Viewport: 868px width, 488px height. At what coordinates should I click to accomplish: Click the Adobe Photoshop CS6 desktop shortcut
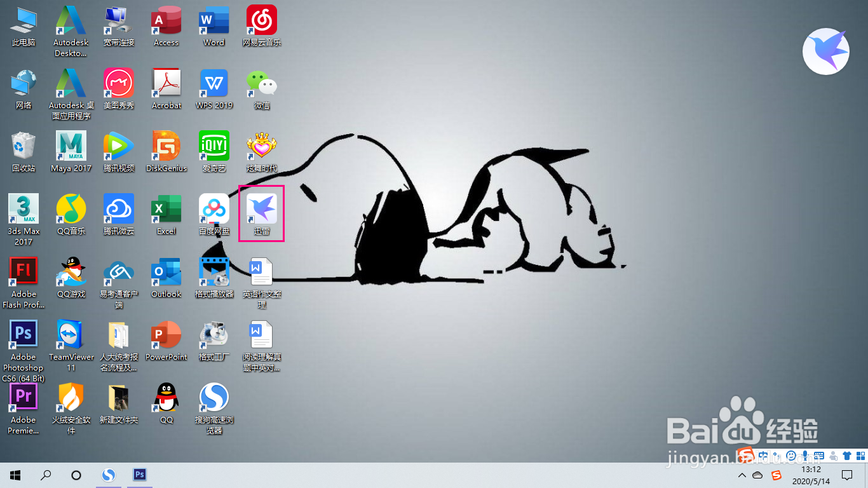coord(24,351)
